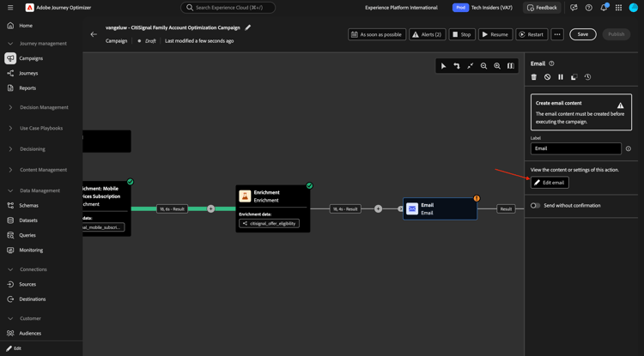The height and width of the screenshot is (356, 644).
Task: Click the Restart button
Action: [532, 34]
